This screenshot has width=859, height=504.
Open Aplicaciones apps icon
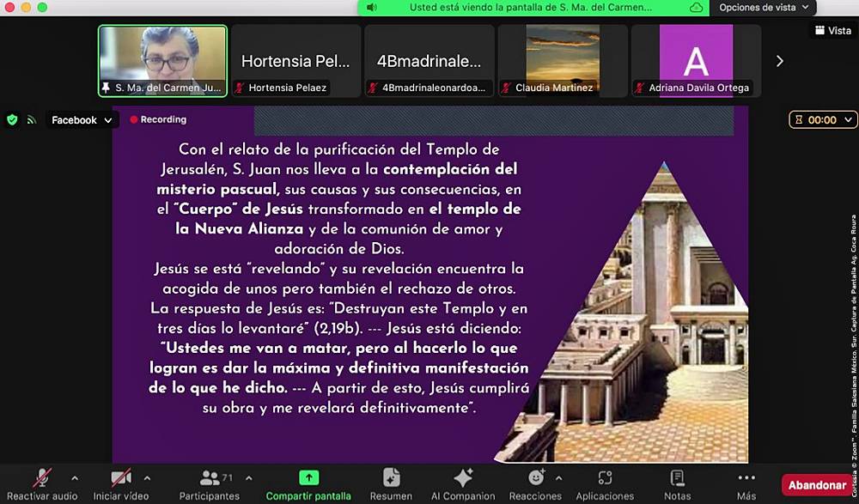(x=605, y=477)
